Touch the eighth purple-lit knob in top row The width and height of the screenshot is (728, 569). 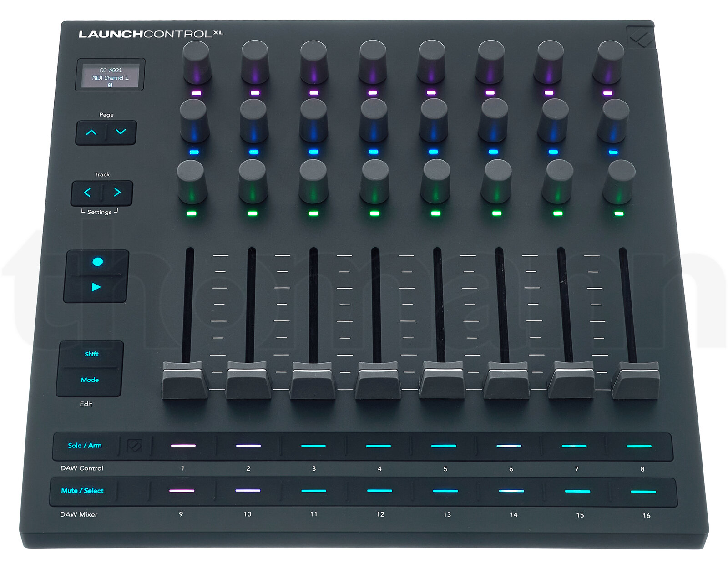(610, 62)
